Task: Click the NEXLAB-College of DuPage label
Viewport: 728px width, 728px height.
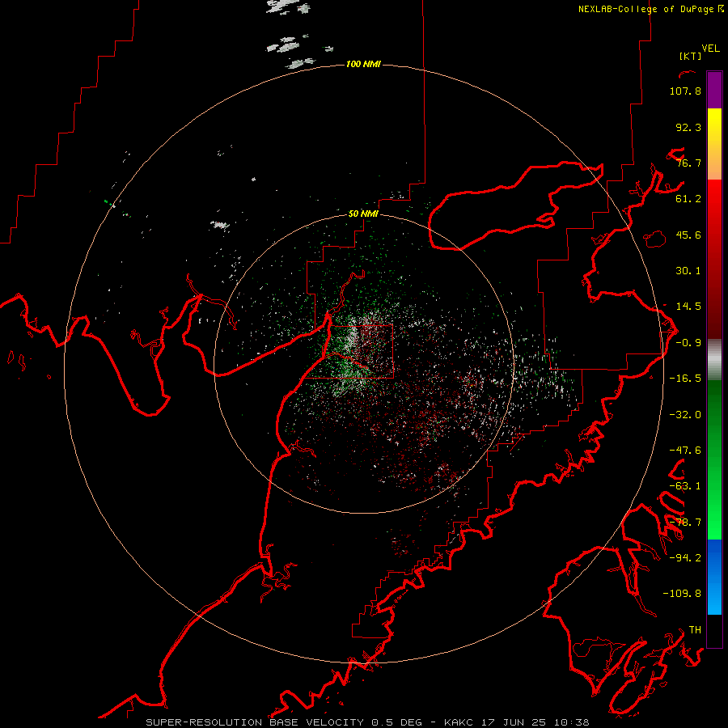Action: pos(647,9)
